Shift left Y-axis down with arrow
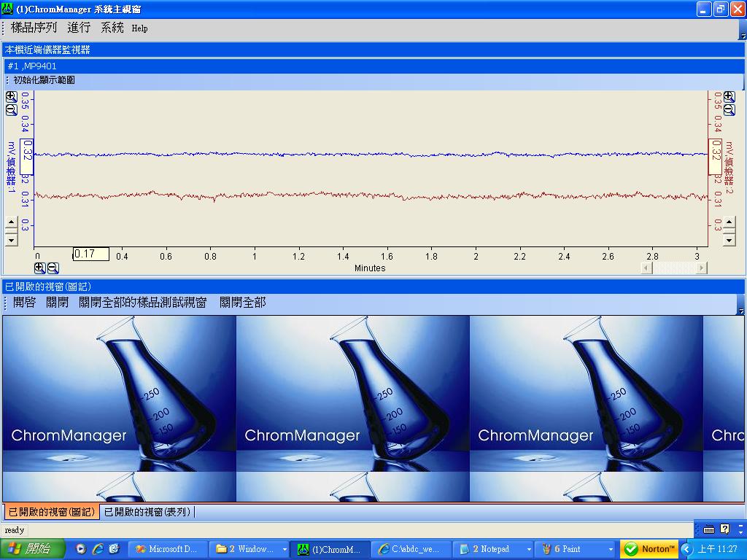The width and height of the screenshot is (747, 560). pyautogui.click(x=12, y=239)
